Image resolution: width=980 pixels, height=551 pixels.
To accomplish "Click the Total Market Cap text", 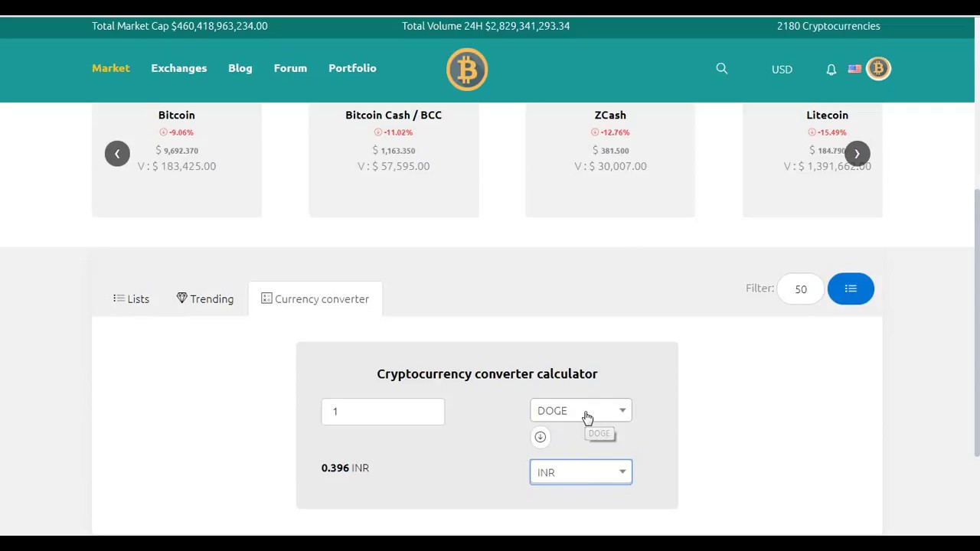I will [x=180, y=26].
